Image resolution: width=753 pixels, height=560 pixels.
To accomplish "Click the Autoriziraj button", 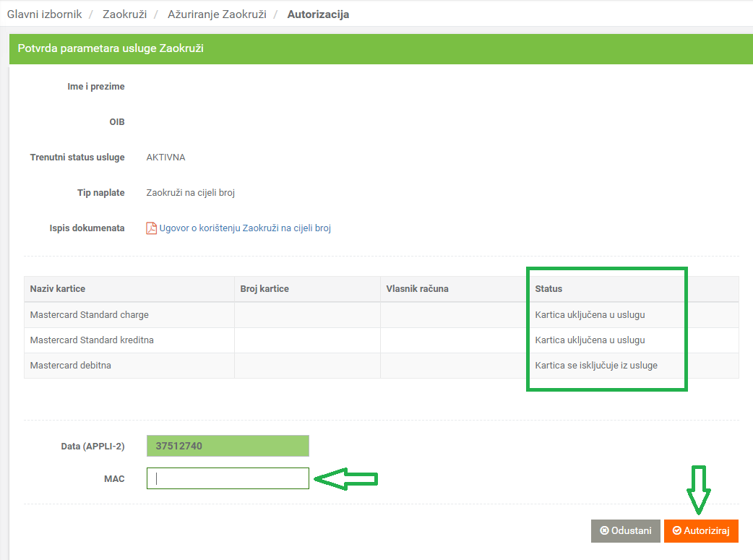I will [701, 530].
